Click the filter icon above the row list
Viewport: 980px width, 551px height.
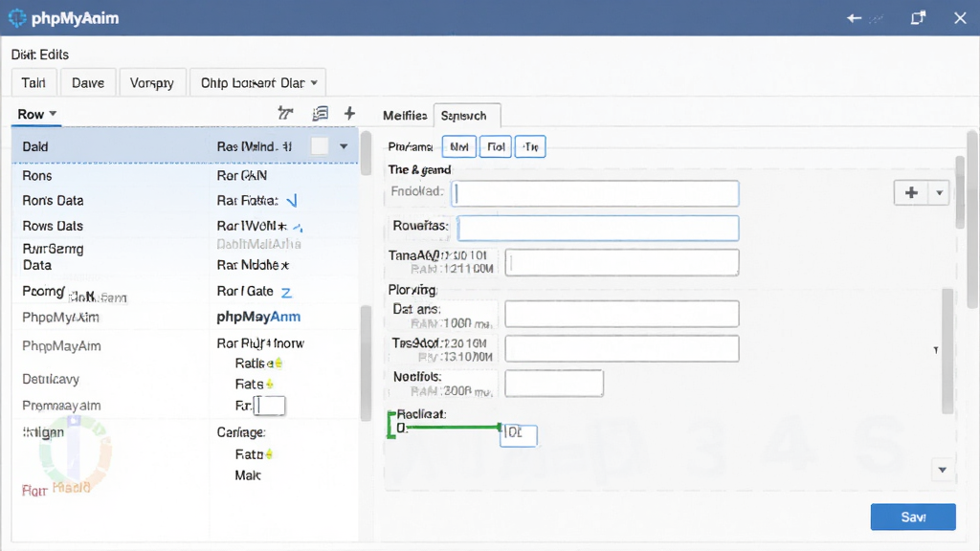(285, 113)
